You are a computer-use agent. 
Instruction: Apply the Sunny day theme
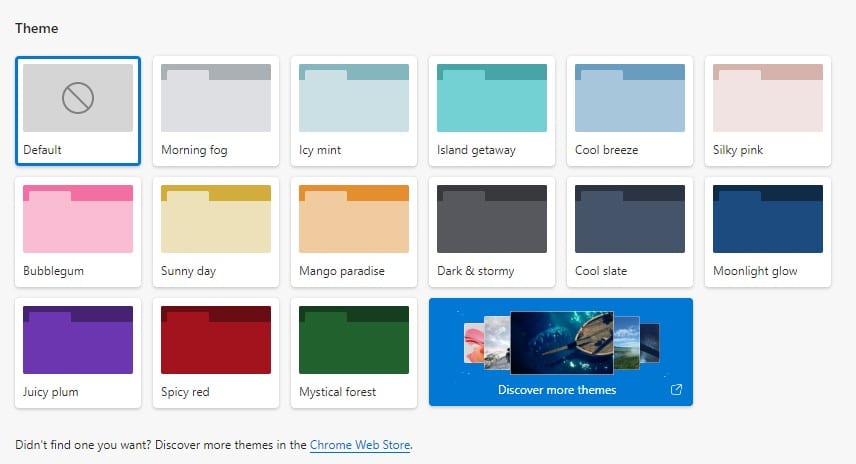point(216,232)
